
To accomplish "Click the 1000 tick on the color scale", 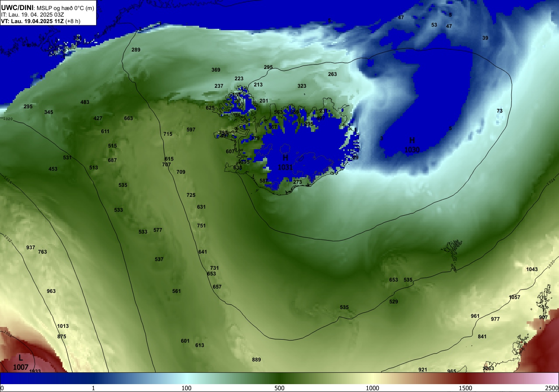I will tap(372, 388).
